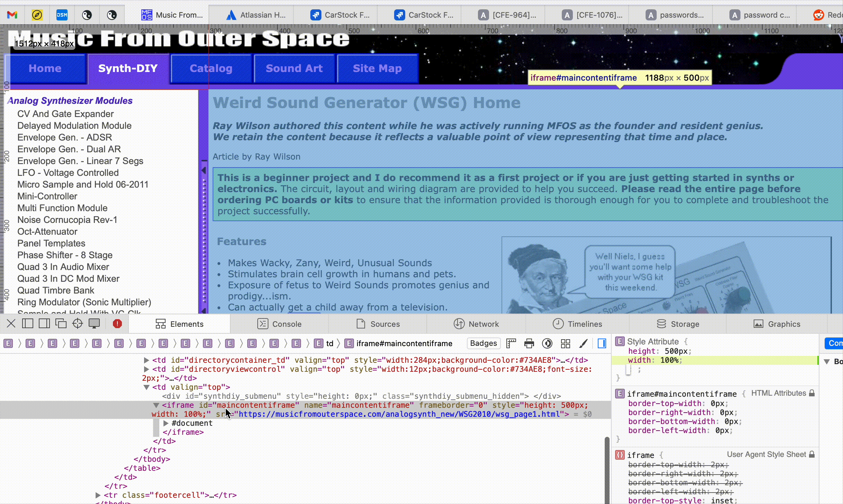This screenshot has width=843, height=504.
Task: Open the Computed styles panel button
Action: tap(834, 343)
